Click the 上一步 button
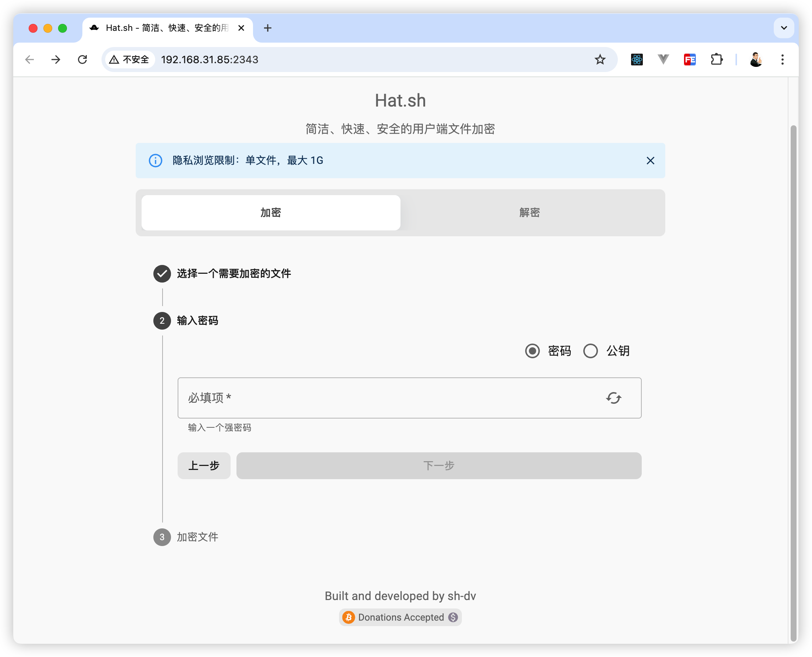Screen dimensions: 812x657 tap(204, 466)
